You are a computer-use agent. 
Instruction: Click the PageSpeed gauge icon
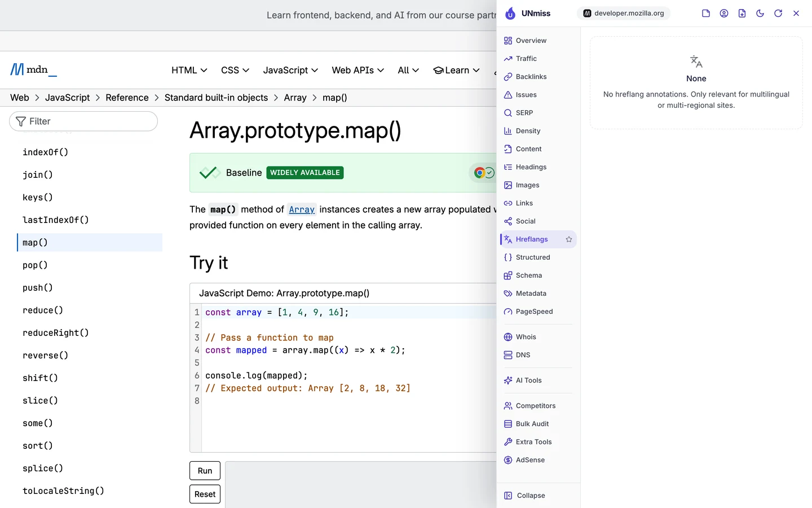(x=508, y=312)
